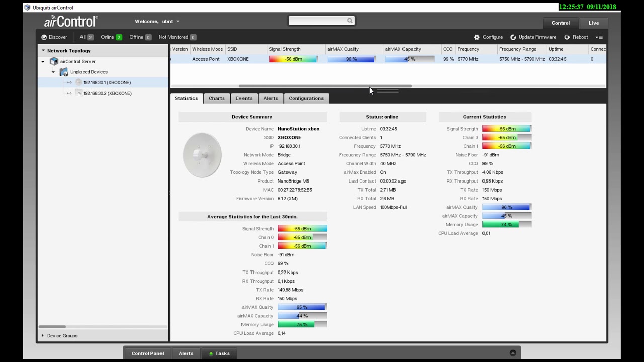
Task: Click the bottom bar collapse arrow icon
Action: [x=513, y=353]
